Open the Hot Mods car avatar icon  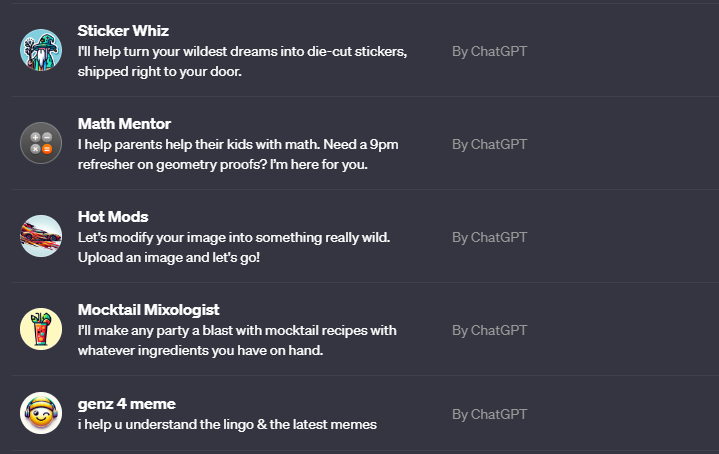[x=41, y=236]
